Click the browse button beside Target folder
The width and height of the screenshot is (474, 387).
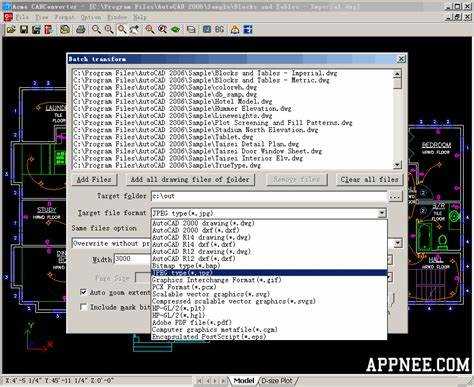(395, 196)
